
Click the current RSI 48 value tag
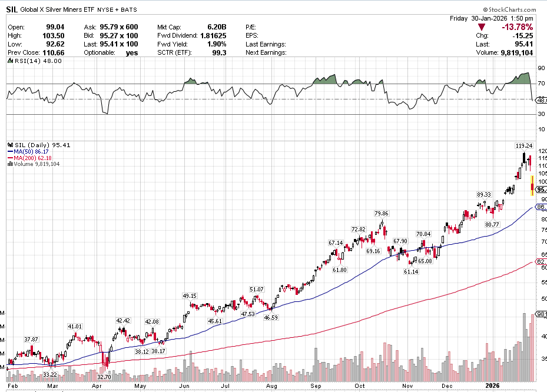coord(541,100)
